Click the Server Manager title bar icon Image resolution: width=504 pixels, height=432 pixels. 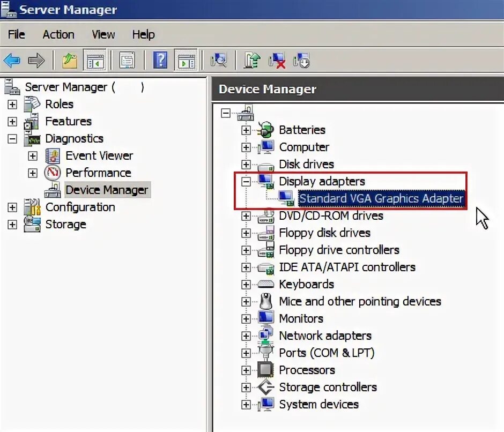[x=9, y=9]
